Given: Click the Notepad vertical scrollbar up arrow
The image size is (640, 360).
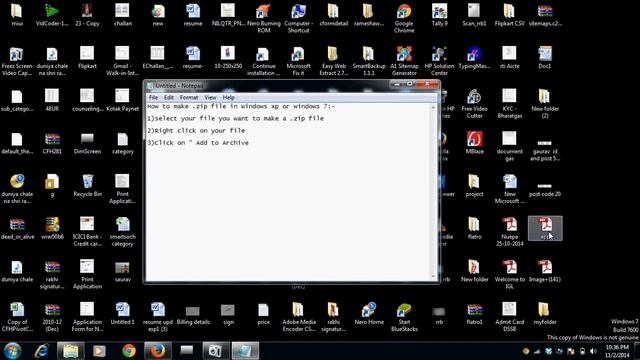Looking at the screenshot, I should tap(433, 107).
